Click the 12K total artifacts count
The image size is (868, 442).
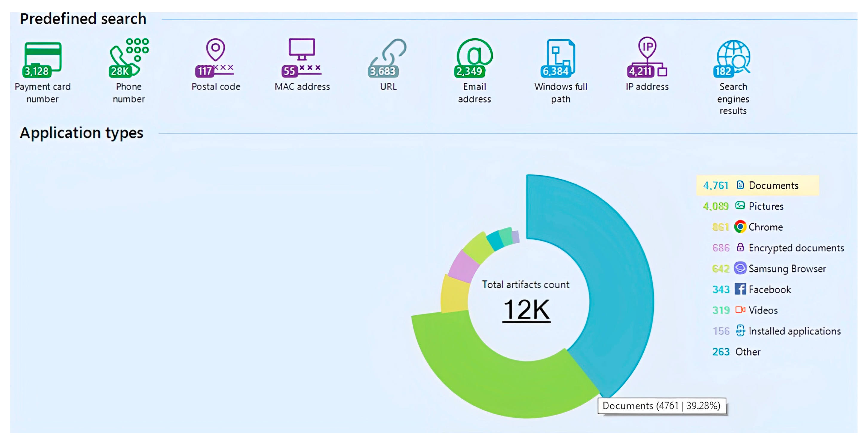(x=526, y=310)
